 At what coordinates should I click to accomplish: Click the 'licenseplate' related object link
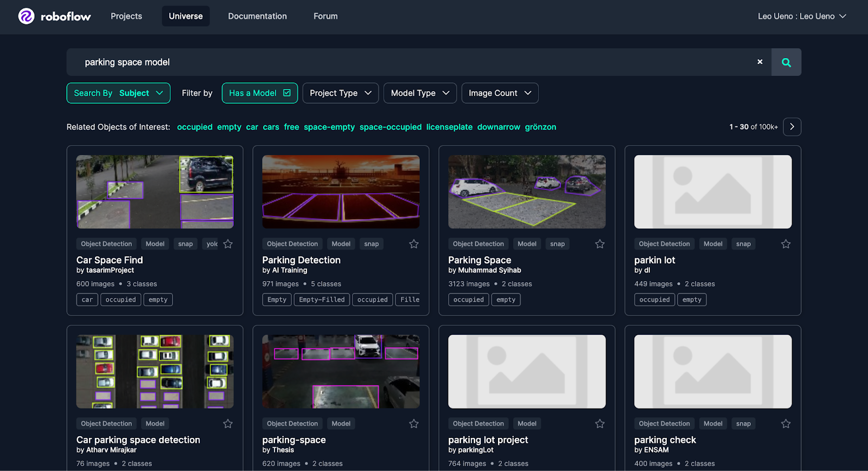[x=449, y=127]
